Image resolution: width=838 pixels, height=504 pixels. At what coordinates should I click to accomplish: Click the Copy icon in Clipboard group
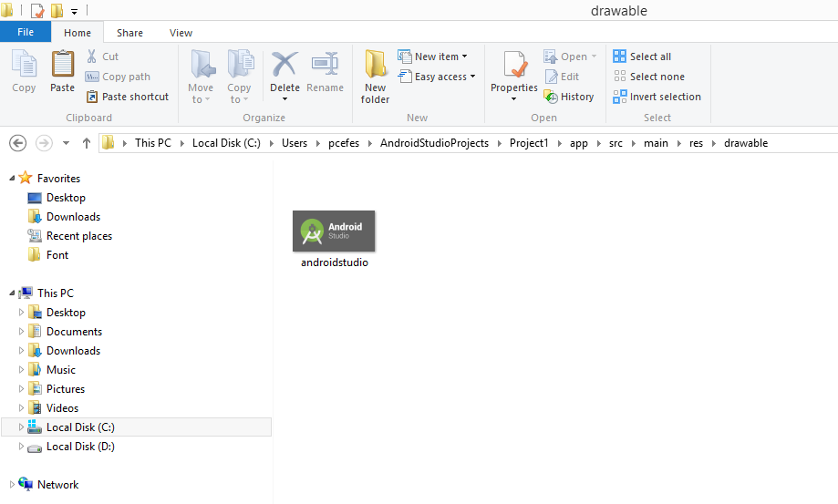click(24, 64)
